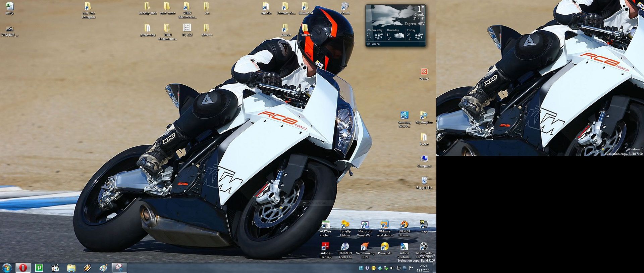Select the Computer desktop icon
The image size is (644, 273).
tap(424, 159)
